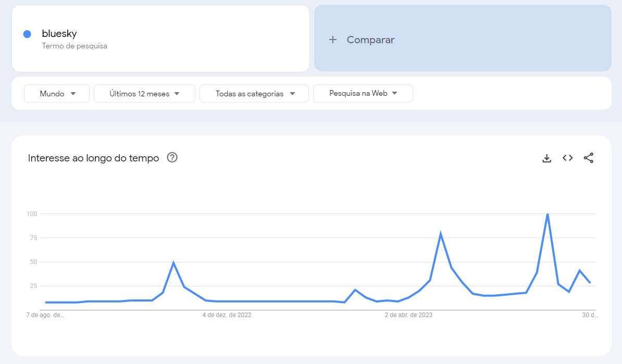Click the blue dot next to bluesky term
622x364 pixels.
click(x=27, y=34)
